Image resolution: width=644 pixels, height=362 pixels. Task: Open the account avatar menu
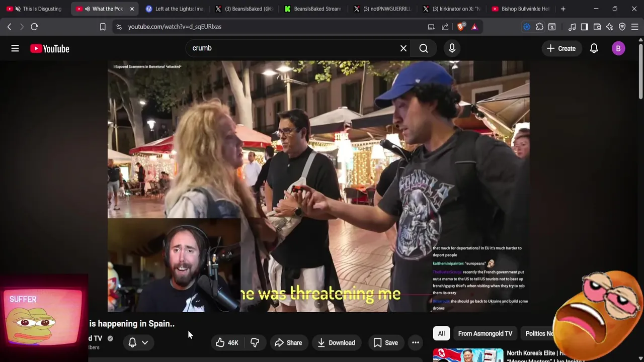[618, 48]
